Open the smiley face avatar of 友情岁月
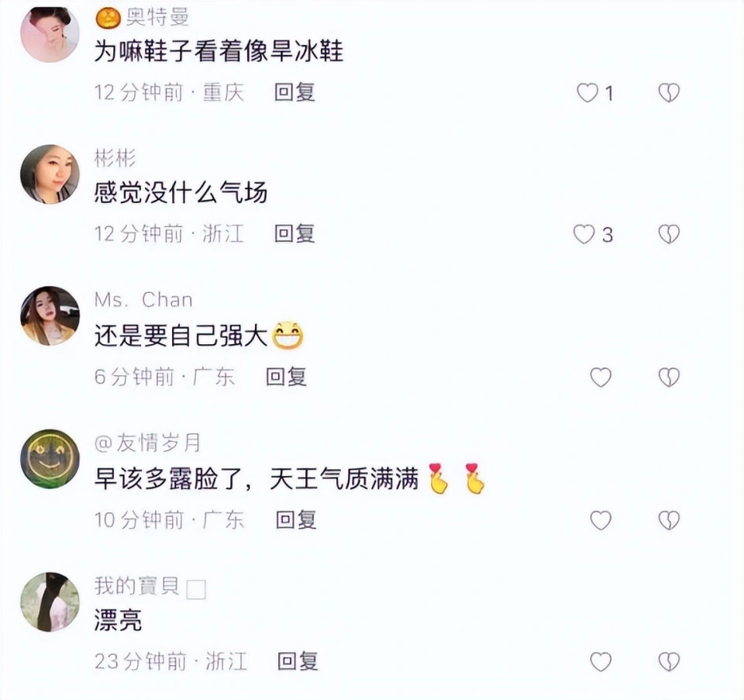The image size is (744, 700). pos(50,459)
